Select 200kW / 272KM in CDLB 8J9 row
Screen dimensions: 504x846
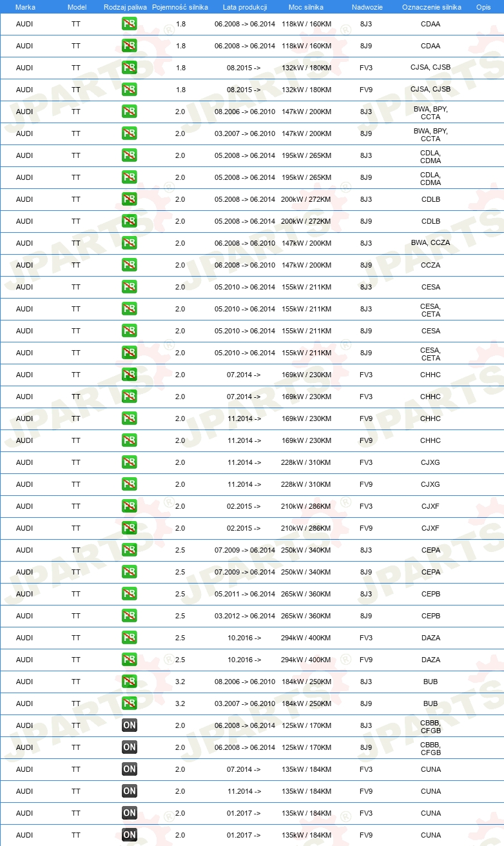(306, 221)
